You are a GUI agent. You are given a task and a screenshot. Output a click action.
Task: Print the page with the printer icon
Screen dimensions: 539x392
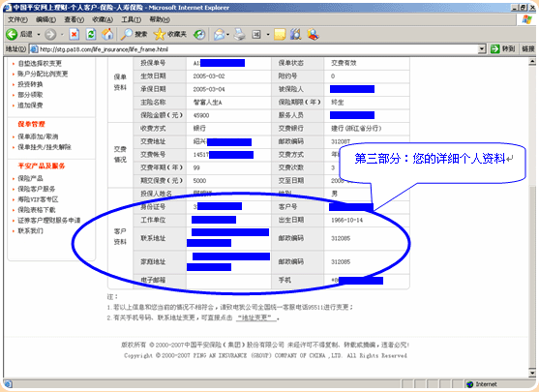point(240,34)
